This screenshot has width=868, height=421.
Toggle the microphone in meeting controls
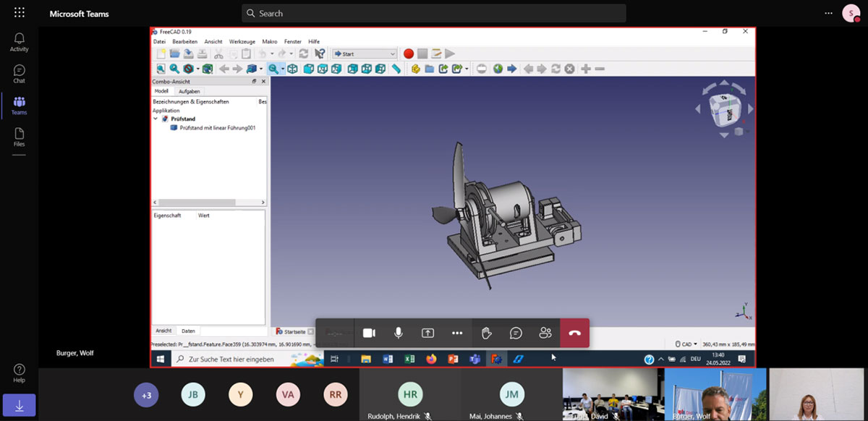tap(398, 333)
